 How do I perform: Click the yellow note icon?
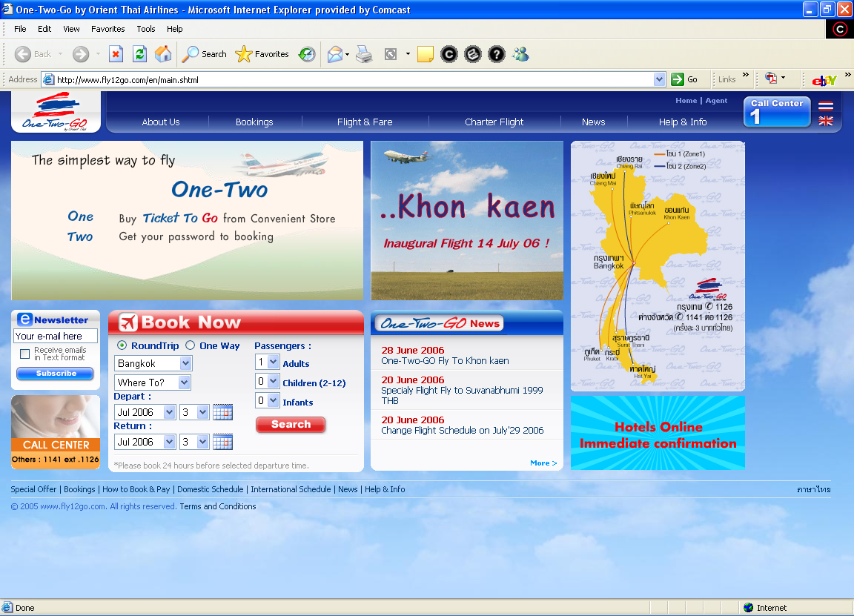coord(426,54)
